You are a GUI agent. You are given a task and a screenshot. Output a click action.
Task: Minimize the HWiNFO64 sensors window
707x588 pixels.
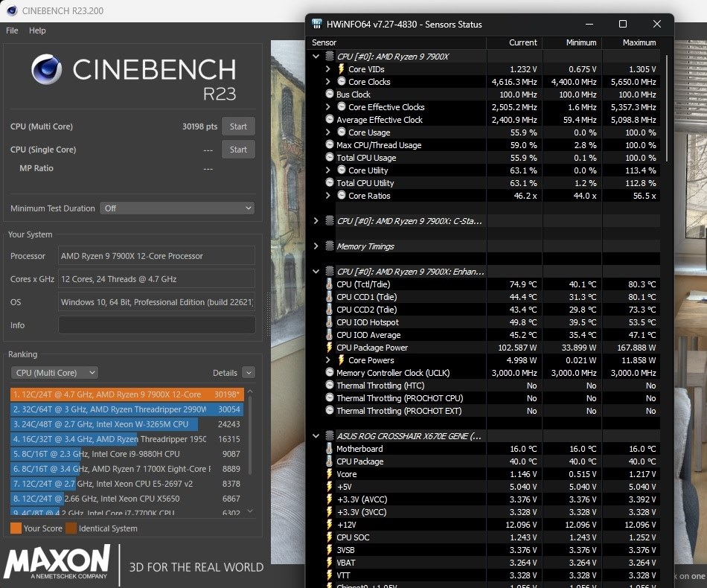point(589,24)
